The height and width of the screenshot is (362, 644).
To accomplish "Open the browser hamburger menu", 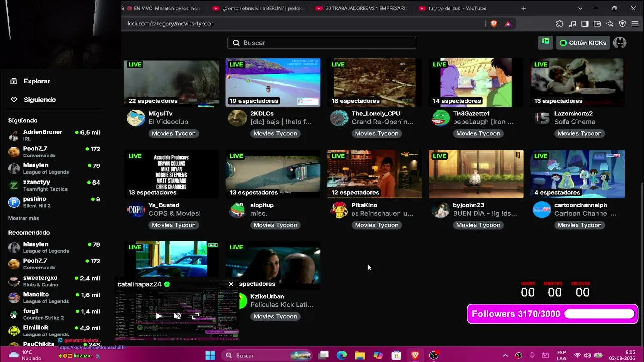I will coord(635,24).
